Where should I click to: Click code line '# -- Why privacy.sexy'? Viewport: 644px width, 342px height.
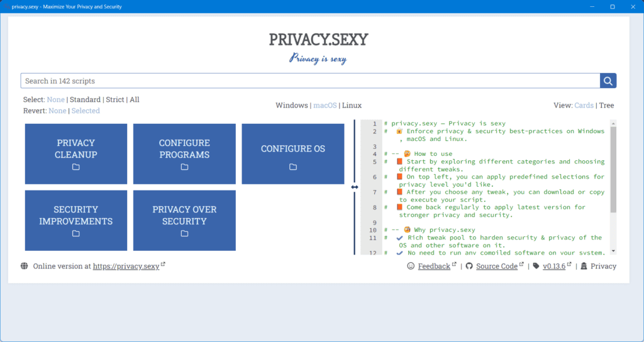430,230
